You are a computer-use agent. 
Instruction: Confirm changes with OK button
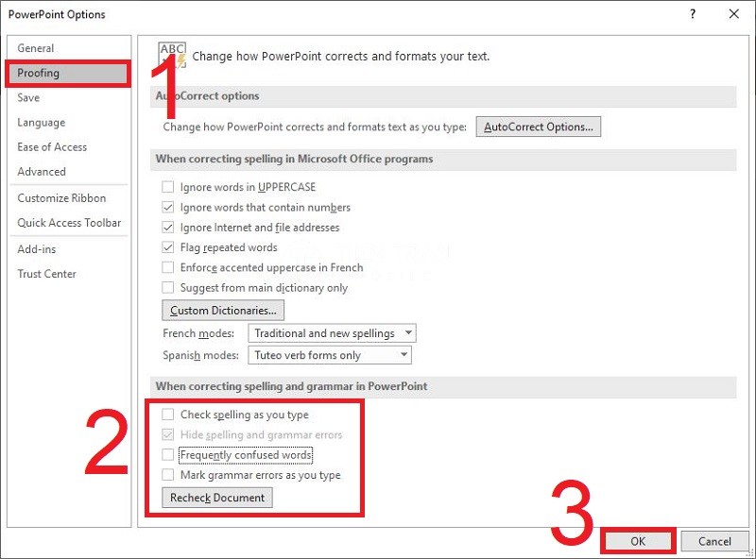click(x=638, y=541)
